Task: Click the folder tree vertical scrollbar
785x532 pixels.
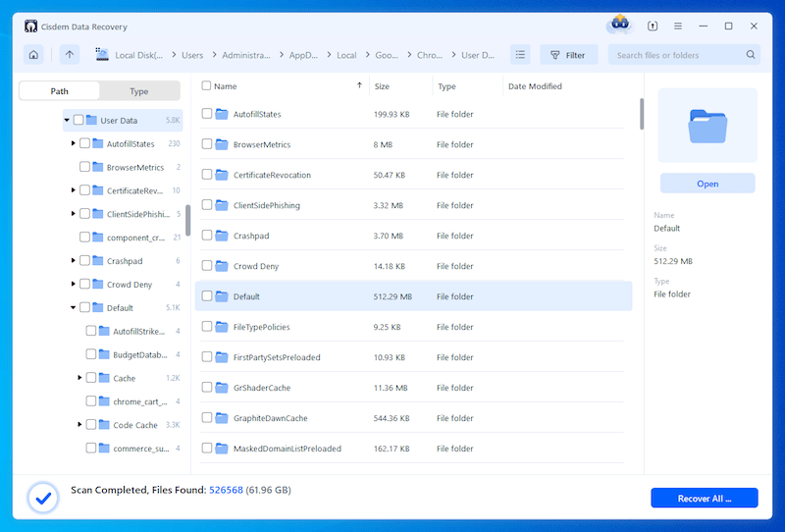Action: (187, 220)
